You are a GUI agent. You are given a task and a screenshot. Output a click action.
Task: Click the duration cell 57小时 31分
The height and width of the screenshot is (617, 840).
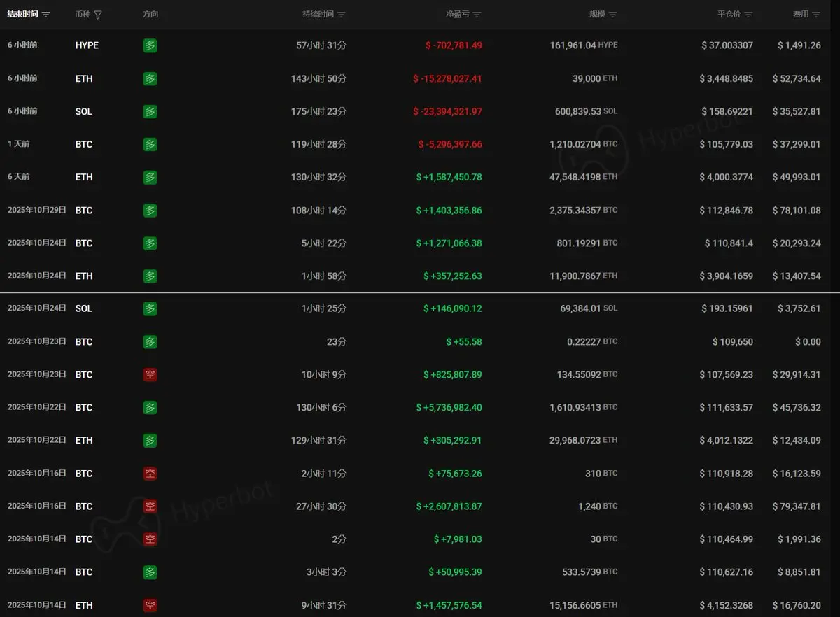pyautogui.click(x=321, y=45)
